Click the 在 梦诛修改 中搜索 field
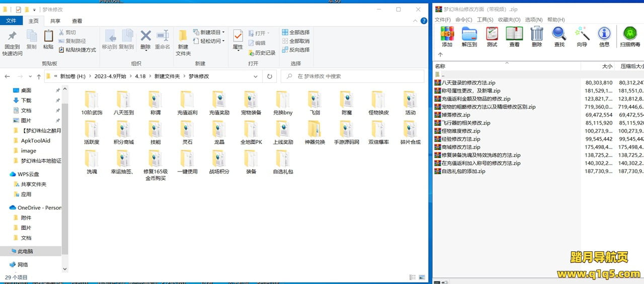The image size is (644, 284). tap(355, 76)
